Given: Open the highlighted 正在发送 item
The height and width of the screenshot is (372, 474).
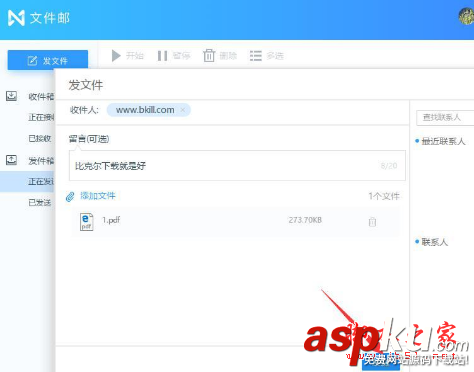Looking at the screenshot, I should point(27,181).
